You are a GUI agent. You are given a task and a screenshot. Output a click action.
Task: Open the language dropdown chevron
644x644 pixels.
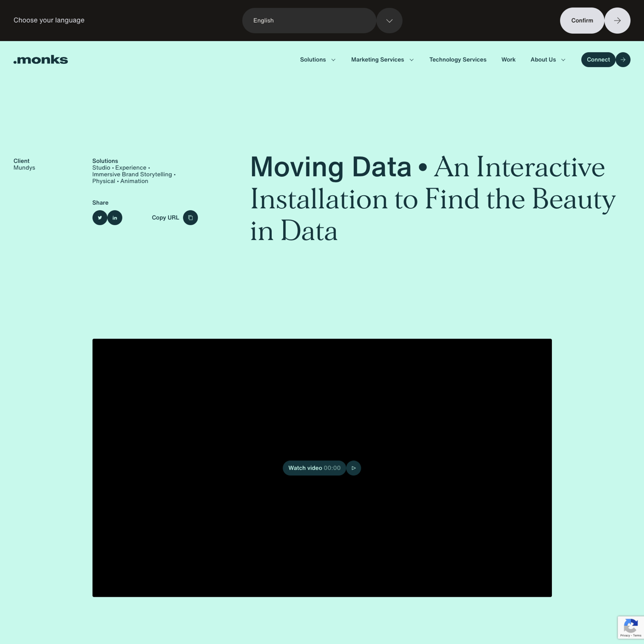click(x=389, y=21)
